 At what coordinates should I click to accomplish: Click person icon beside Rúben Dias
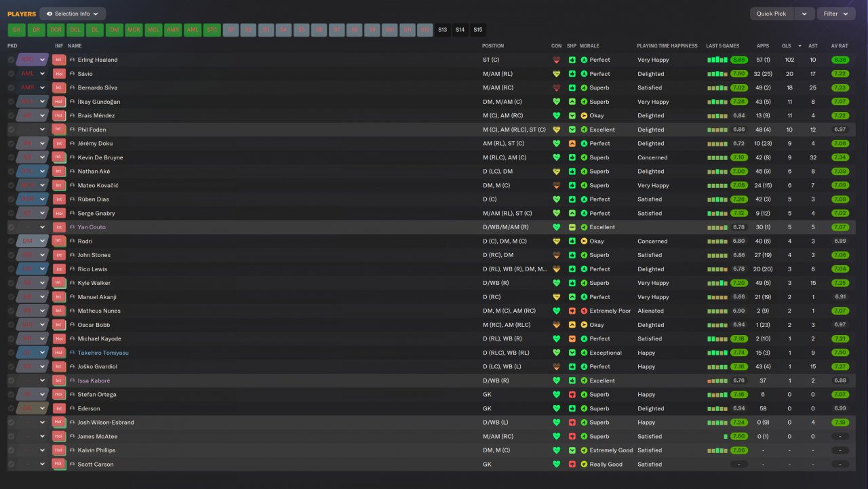click(x=73, y=199)
